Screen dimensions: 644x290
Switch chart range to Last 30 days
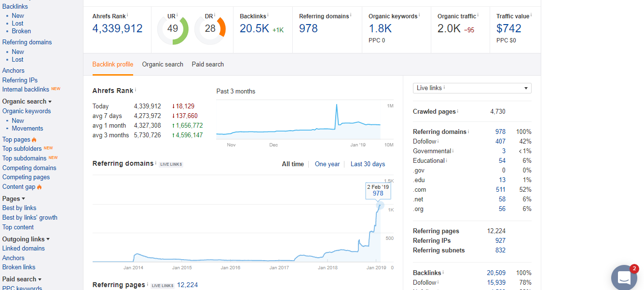(368, 164)
